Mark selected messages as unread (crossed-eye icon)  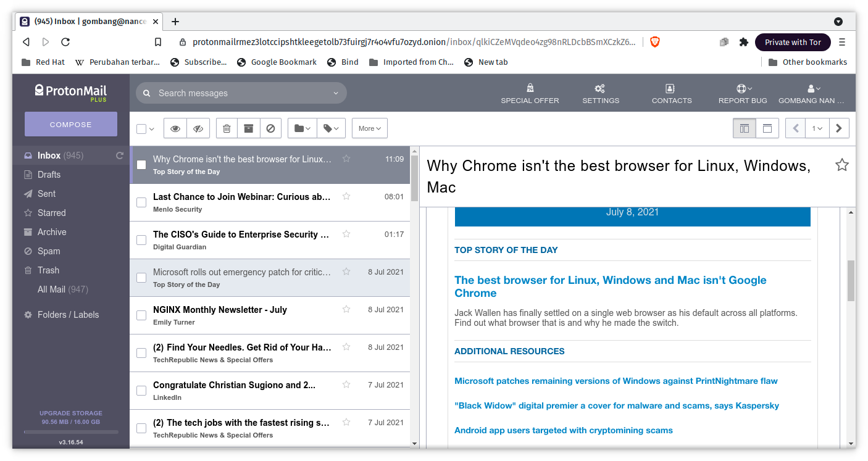[x=198, y=128]
